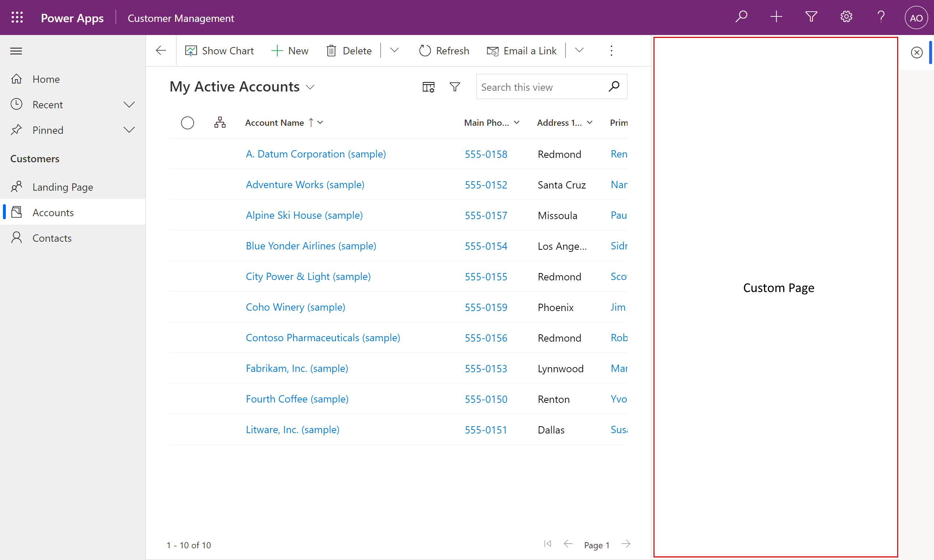Viewport: 934px width, 560px height.
Task: Select the circle checkbox at top of list
Action: coord(188,122)
